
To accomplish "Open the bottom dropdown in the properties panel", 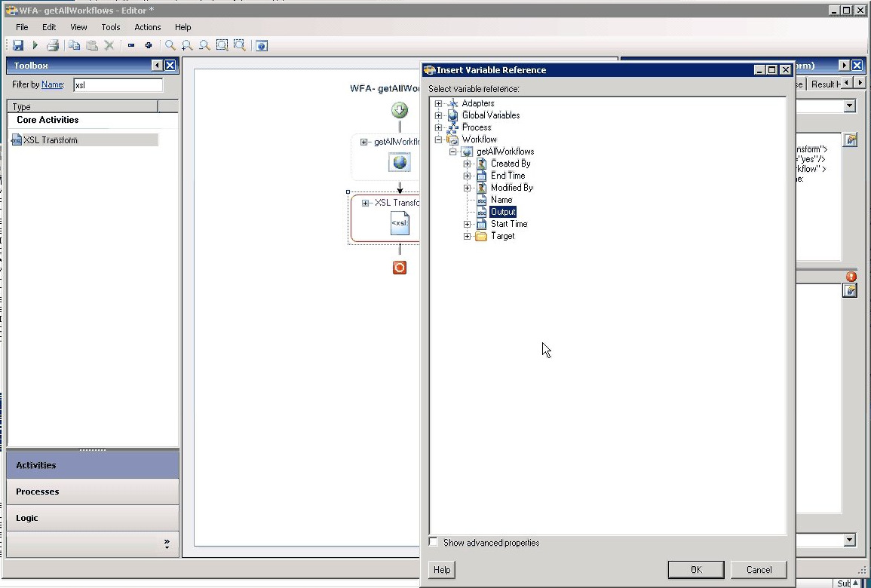I will [849, 540].
